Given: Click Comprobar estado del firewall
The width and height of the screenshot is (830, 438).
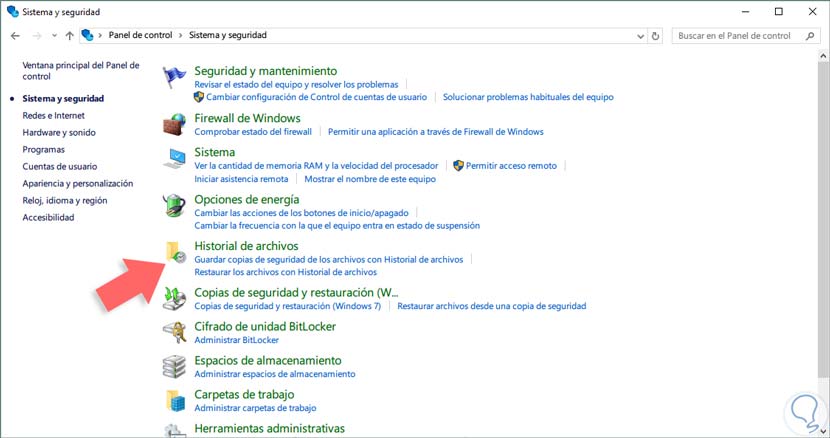Looking at the screenshot, I should coord(253,131).
